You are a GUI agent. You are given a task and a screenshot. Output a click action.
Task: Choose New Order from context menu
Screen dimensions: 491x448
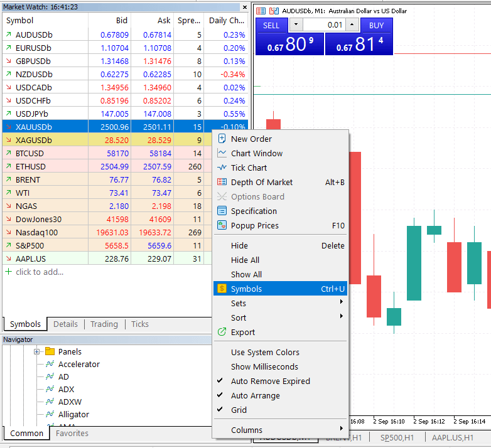coord(280,139)
